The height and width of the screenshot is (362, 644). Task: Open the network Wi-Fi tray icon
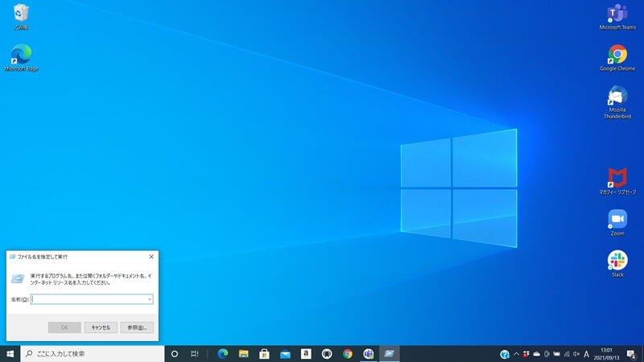click(x=567, y=354)
